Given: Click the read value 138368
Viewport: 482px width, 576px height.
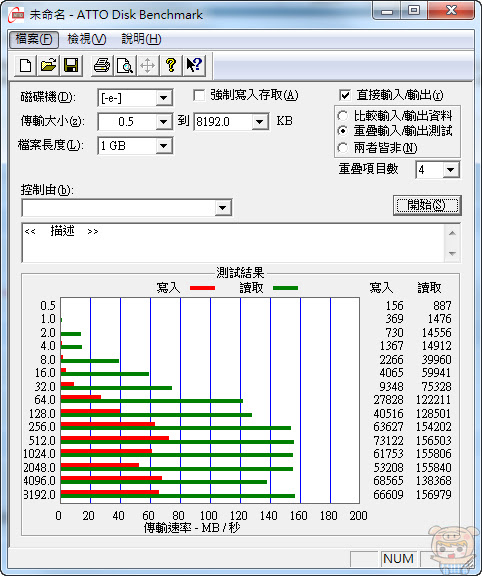Looking at the screenshot, I should tap(434, 480).
